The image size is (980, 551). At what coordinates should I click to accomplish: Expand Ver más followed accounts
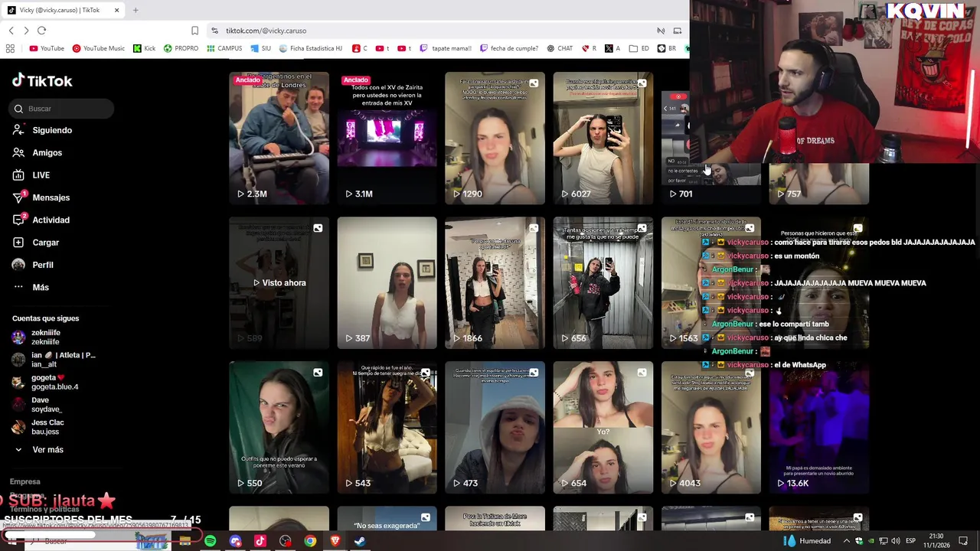[x=38, y=450]
